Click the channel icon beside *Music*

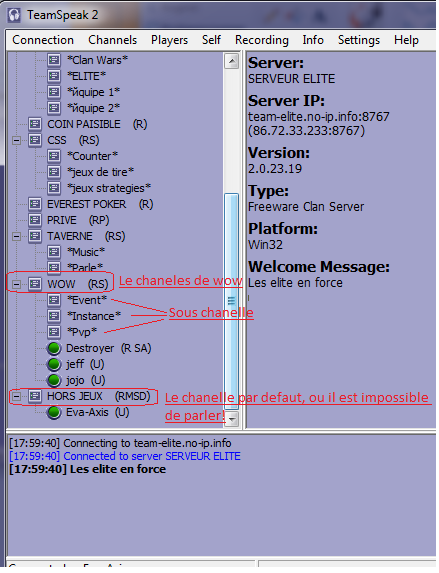(x=54, y=252)
